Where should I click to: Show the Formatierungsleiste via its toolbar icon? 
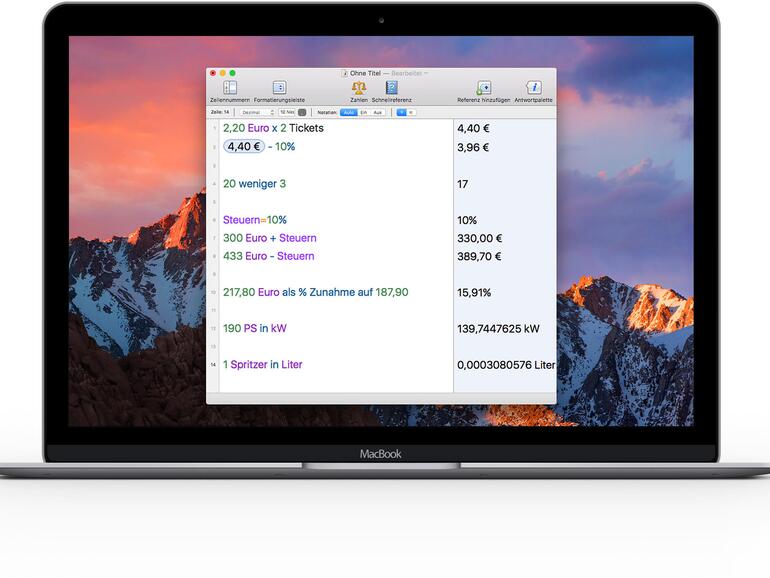[x=279, y=88]
